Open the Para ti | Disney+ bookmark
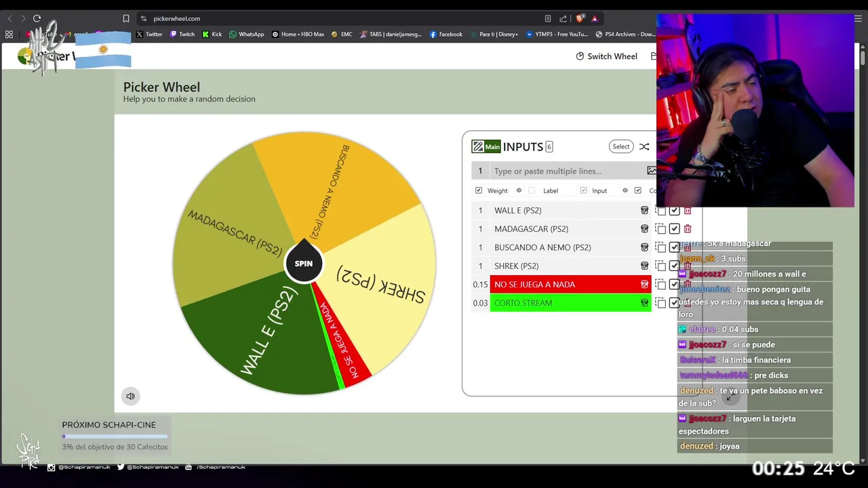Viewport: 868px width, 488px height. 494,34
